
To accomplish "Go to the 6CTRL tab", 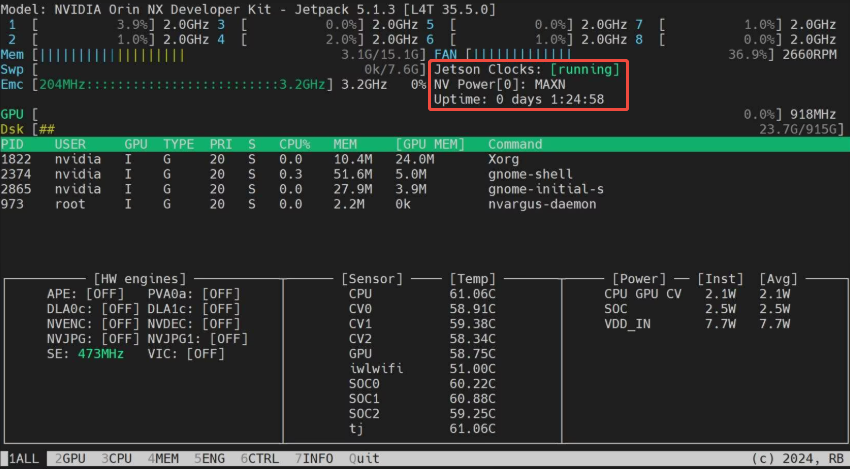I will point(260,458).
